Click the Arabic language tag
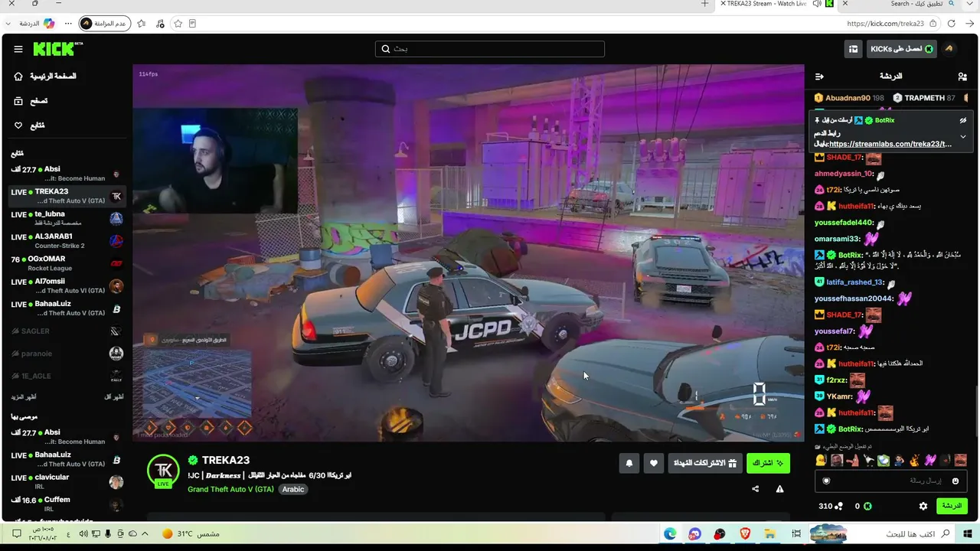980x551 pixels. (x=293, y=489)
